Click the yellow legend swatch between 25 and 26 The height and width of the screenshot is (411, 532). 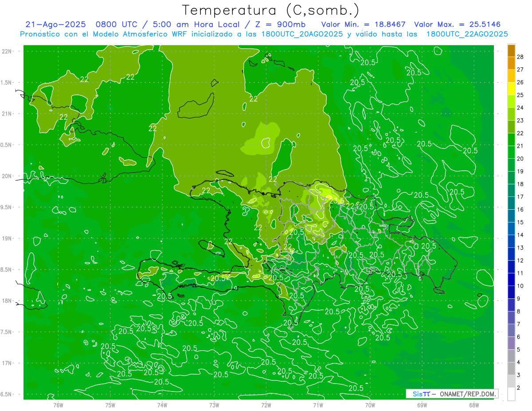pyautogui.click(x=511, y=89)
